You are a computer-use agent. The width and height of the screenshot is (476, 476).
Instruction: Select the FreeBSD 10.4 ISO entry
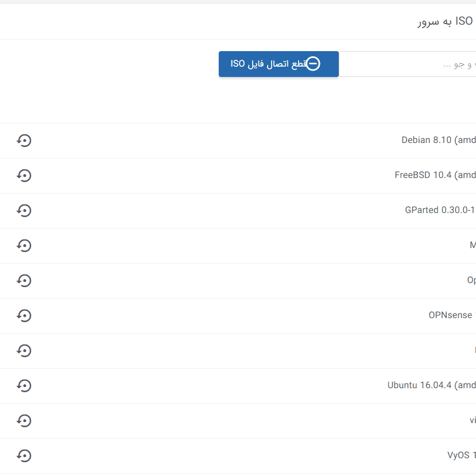click(x=435, y=175)
